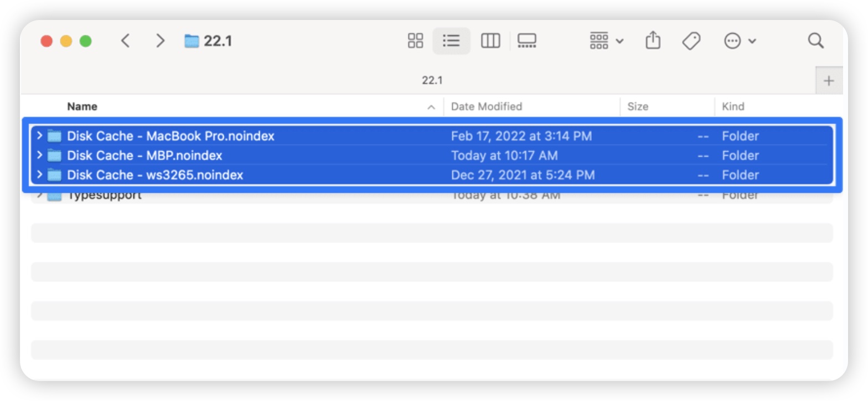Open the Group By options dropdown
Screen dimensions: 868x401
[607, 40]
